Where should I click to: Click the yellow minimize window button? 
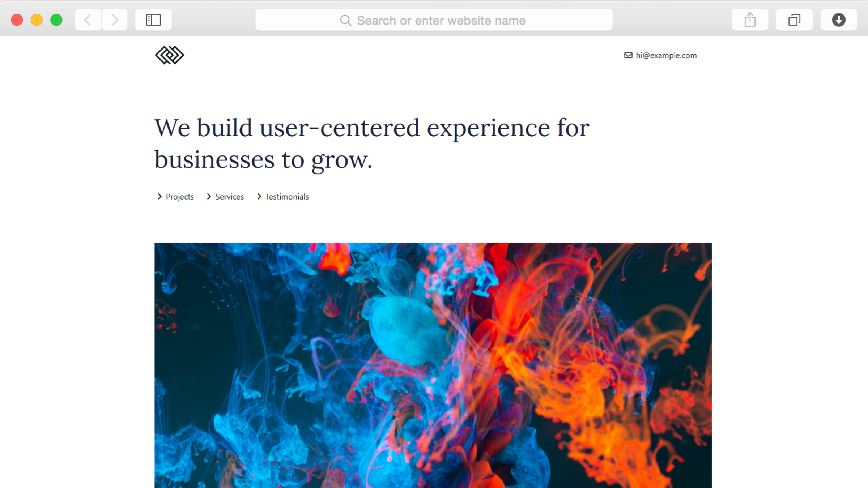pos(37,20)
